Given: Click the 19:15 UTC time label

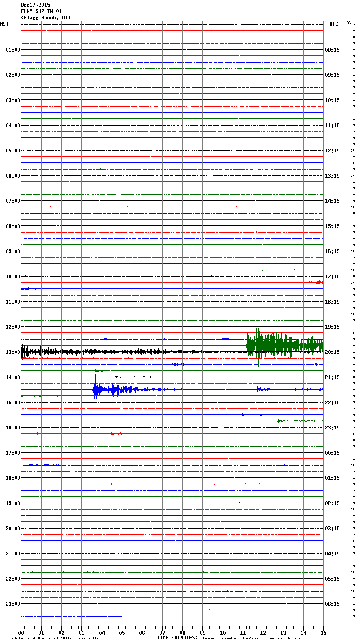Looking at the screenshot, I should click(x=332, y=327).
